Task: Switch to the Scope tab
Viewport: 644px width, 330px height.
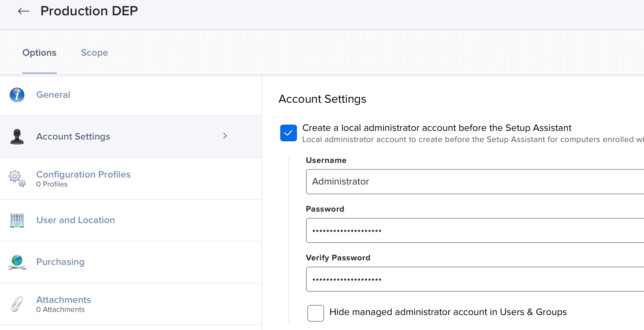Action: tap(94, 53)
